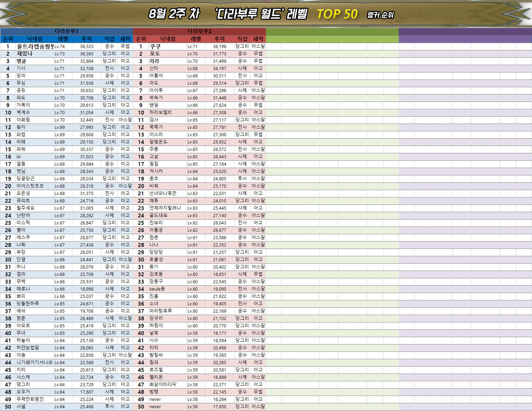Image resolution: width=532 pixels, height=411 pixels.
Task: Click the 세력 column header under 다라부루2
Action: point(258,39)
